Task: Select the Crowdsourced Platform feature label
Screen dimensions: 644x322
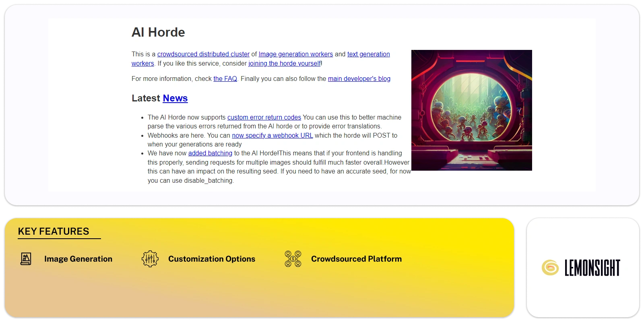Action: 356,259
